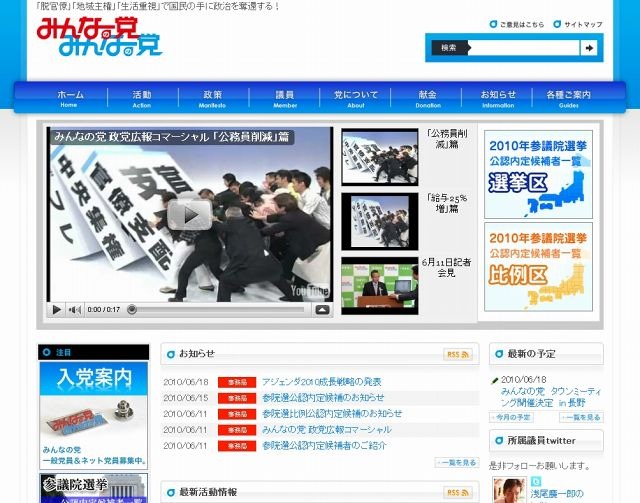The width and height of the screenshot is (640, 503).
Task: Open the 活動 Action menu item
Action: 142,98
